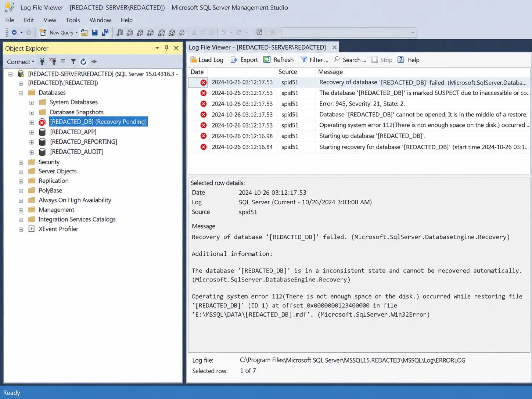This screenshot has height=399, width=532.
Task: Close the Object Explorer panel
Action: tap(176, 48)
